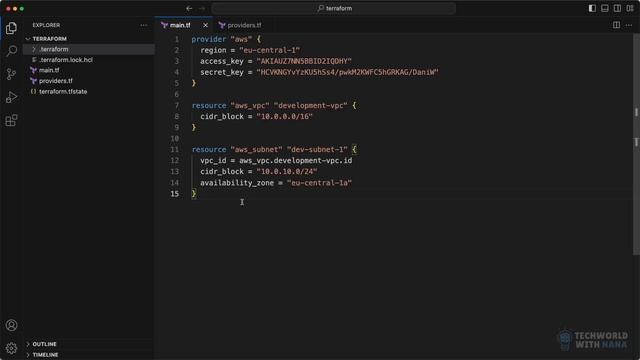Image resolution: width=640 pixels, height=360 pixels.
Task: Go forward with the navigation arrow
Action: tap(202, 8)
